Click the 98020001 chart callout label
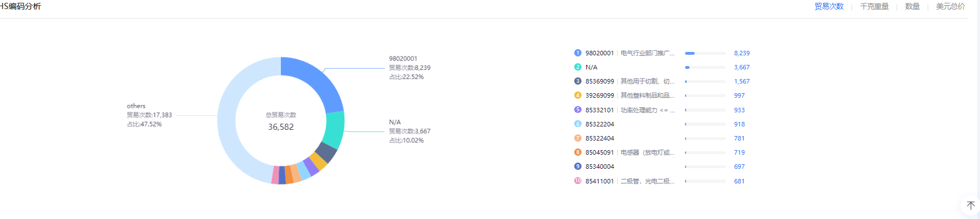Image resolution: width=980 pixels, height=219 pixels. point(409,68)
